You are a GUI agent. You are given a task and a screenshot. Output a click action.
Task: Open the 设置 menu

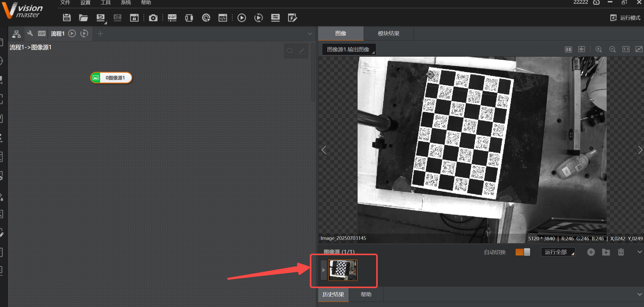[x=86, y=3]
